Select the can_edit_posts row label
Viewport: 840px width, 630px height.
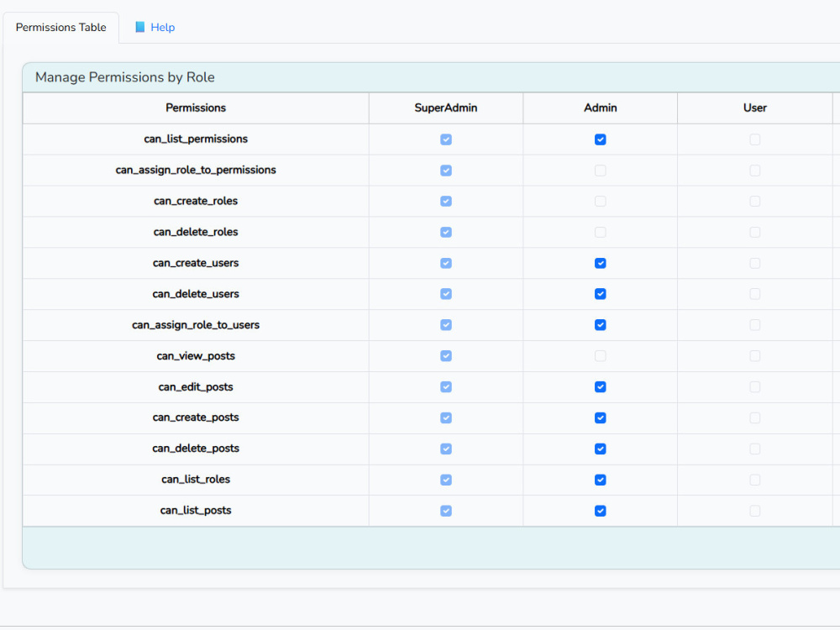(x=196, y=387)
